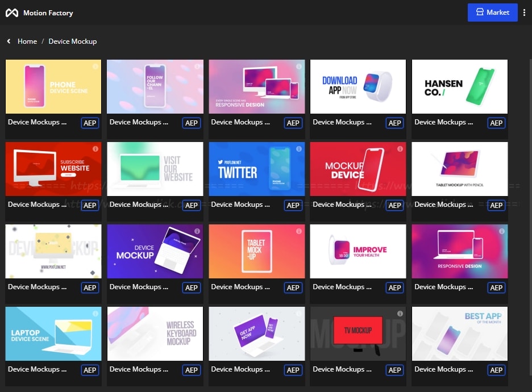The width and height of the screenshot is (532, 392).
Task: Open info icon on red Mockup Device thumbnail
Action: pyautogui.click(x=400, y=149)
